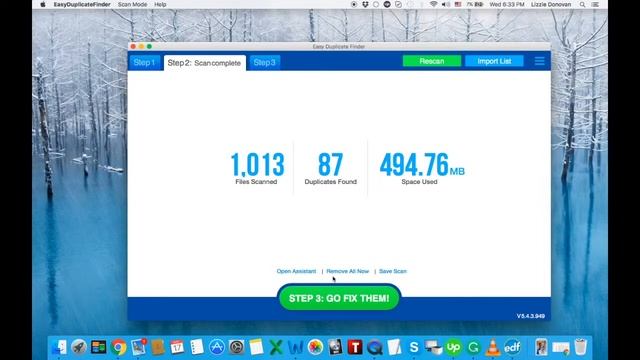This screenshot has width=640, height=360.
Task: Open the Mail icon with badge
Action: (138, 347)
